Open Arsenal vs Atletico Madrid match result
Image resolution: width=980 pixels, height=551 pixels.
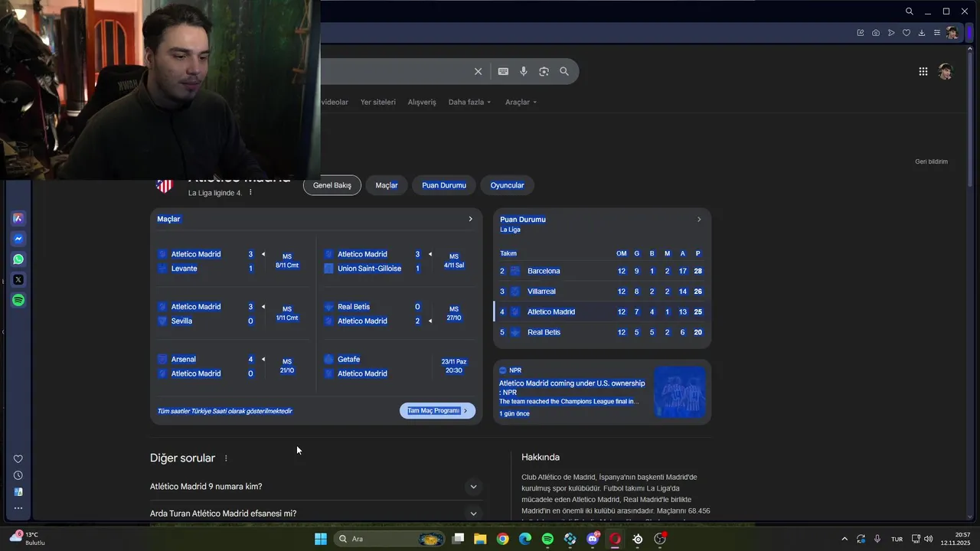232,366
